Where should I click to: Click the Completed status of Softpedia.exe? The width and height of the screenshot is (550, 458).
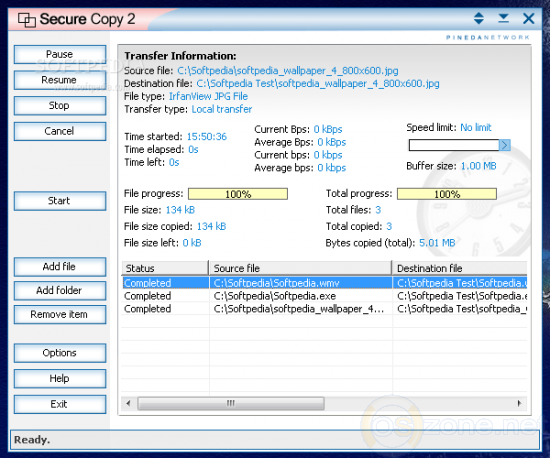pos(148,296)
